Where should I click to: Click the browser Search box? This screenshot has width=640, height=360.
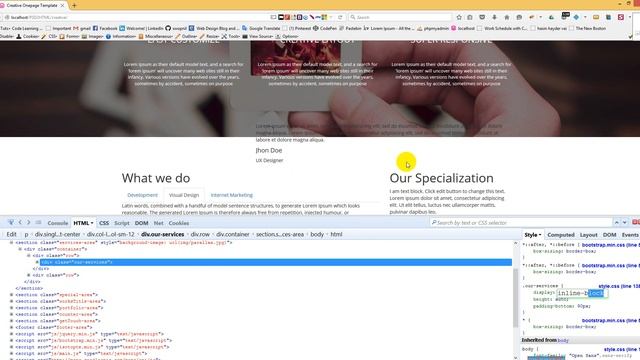click(x=400, y=17)
